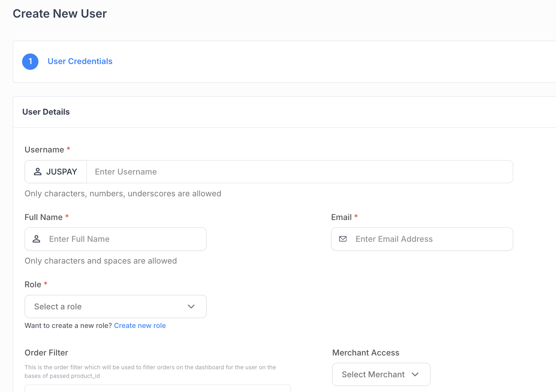Follow the Create new role link
The height and width of the screenshot is (392, 556).
tap(140, 326)
